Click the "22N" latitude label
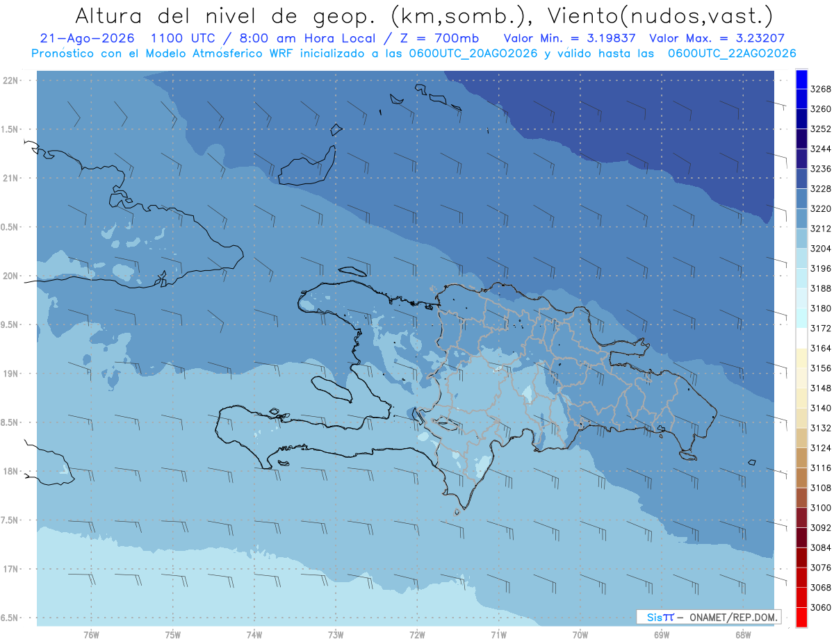The width and height of the screenshot is (834, 644). coord(12,81)
